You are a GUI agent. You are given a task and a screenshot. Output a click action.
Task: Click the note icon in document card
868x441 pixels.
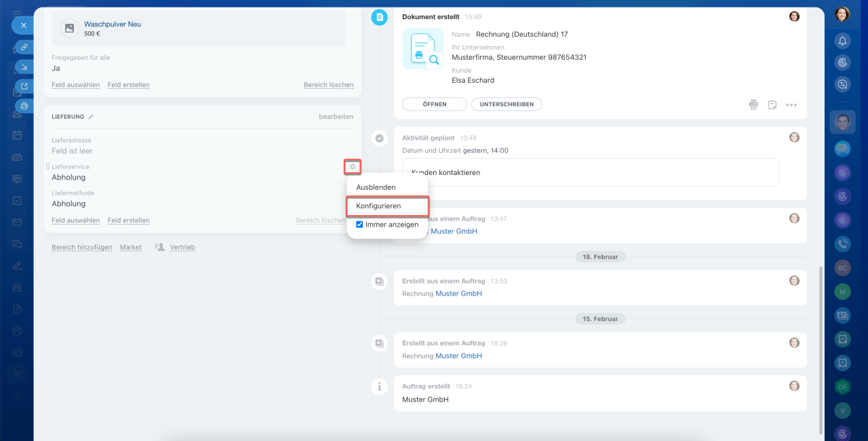coord(772,104)
